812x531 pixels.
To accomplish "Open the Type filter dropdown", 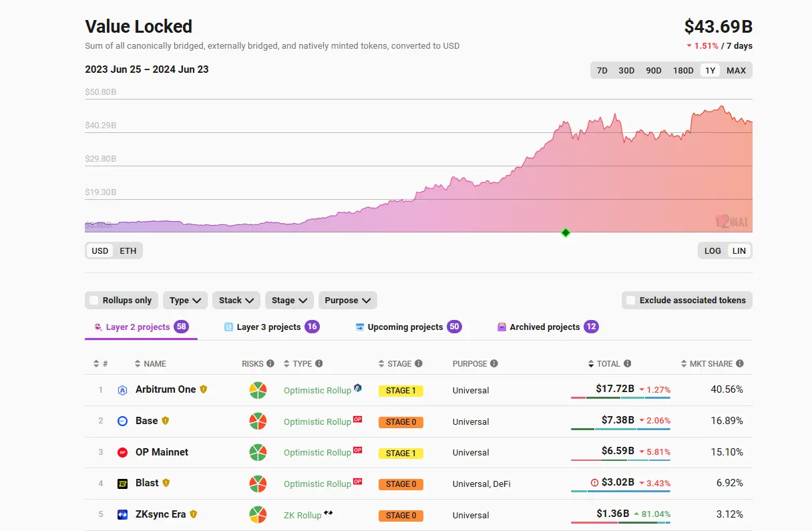I will click(185, 301).
